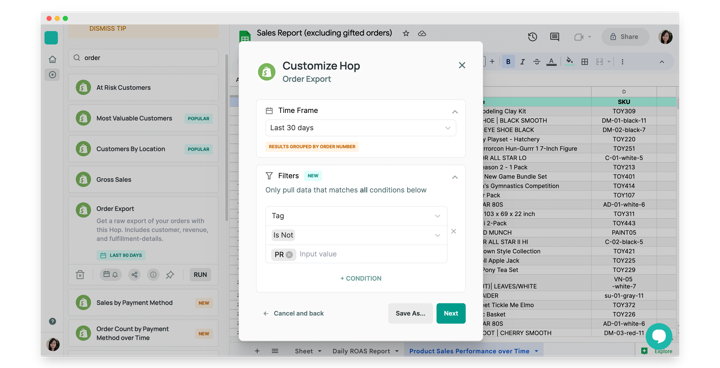
Task: Star the Sales Report document
Action: pos(406,33)
